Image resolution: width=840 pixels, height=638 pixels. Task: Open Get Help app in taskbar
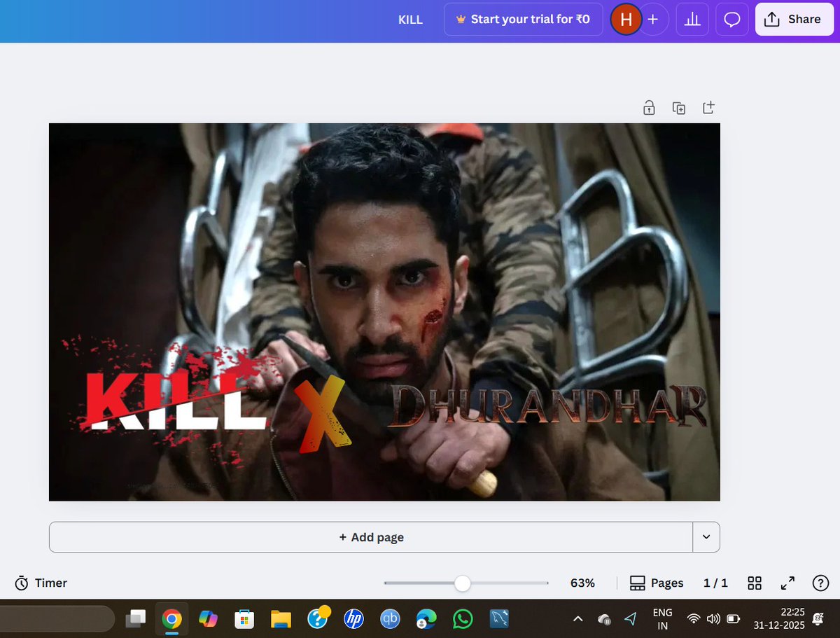[x=318, y=617]
